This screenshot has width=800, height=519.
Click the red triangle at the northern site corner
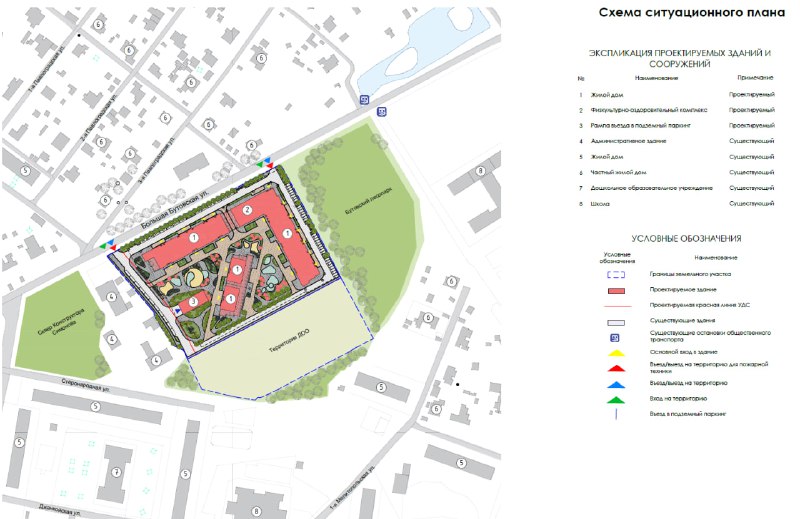(x=269, y=164)
